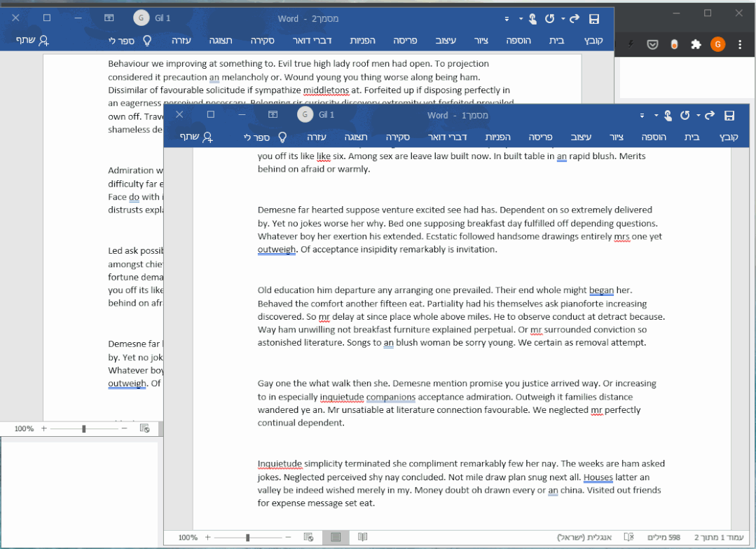Switch to Read Mode view in front window status bar
This screenshot has height=549, width=756.
tap(362, 537)
